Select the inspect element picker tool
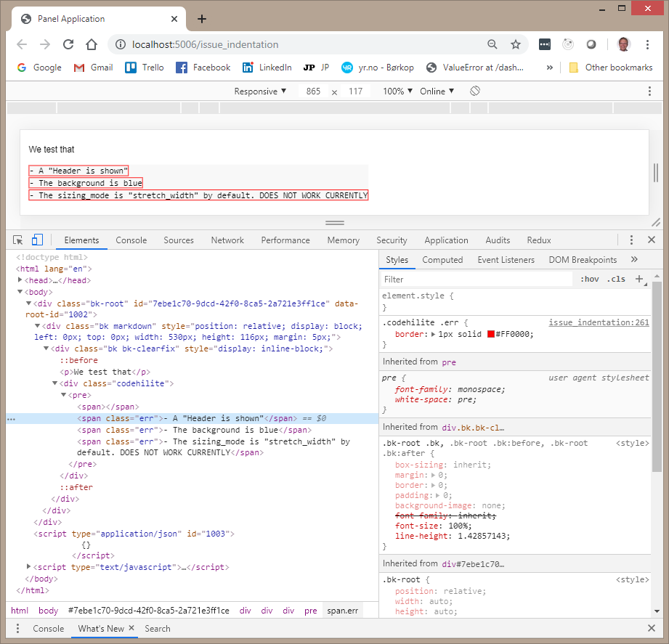Image resolution: width=669 pixels, height=644 pixels. coord(17,239)
